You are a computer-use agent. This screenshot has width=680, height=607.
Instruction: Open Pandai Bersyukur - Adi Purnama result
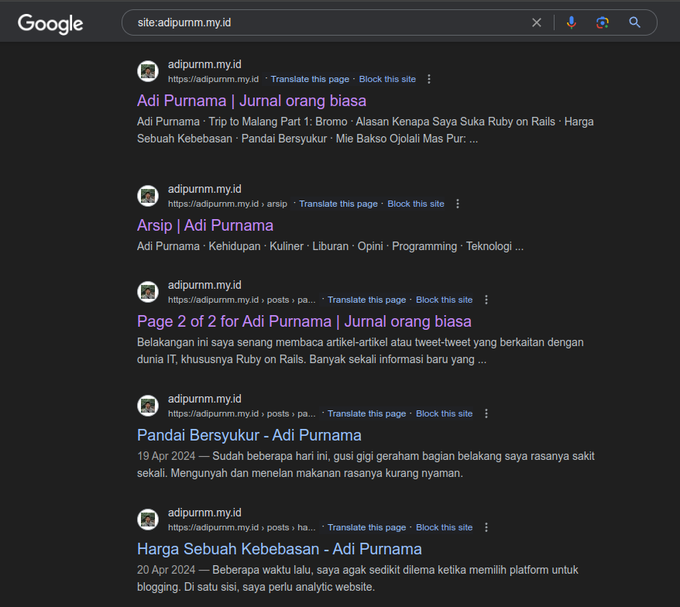[249, 435]
